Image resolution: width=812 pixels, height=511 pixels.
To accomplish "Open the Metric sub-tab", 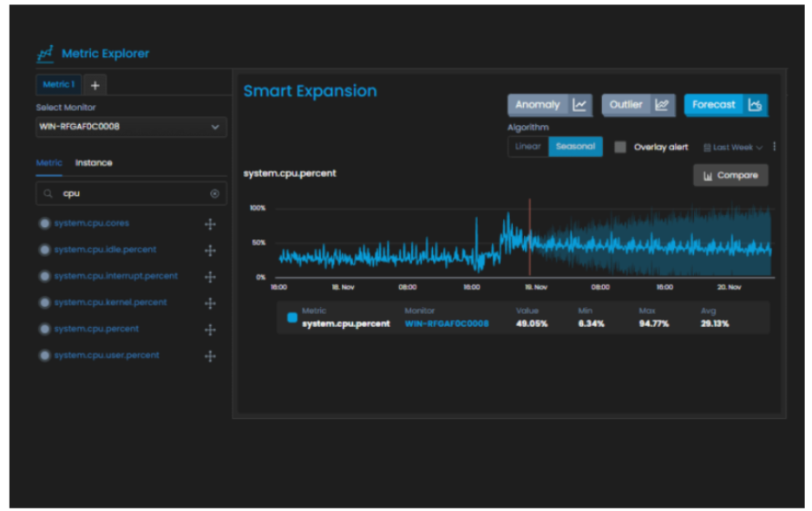I will pyautogui.click(x=49, y=163).
